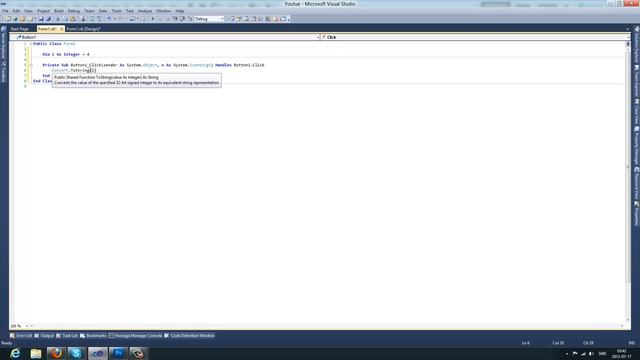Open the Edit menu
Viewport: 640px width, 360px height.
coord(16,11)
